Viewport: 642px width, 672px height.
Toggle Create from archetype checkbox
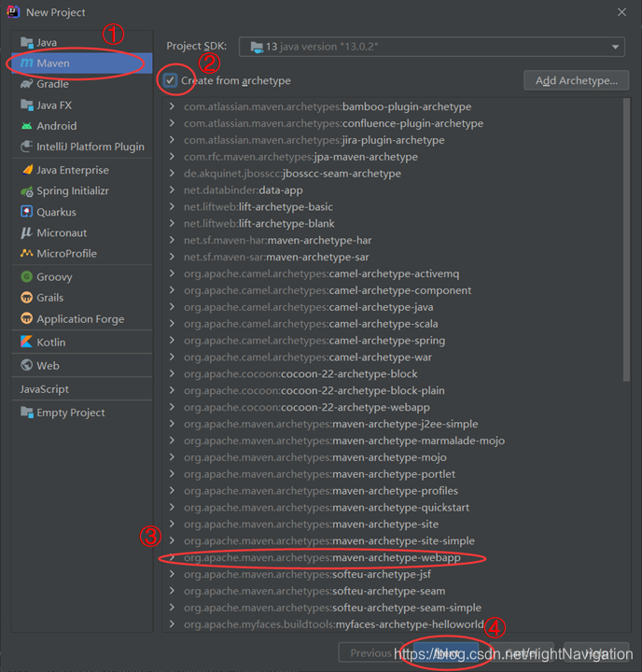pos(170,80)
